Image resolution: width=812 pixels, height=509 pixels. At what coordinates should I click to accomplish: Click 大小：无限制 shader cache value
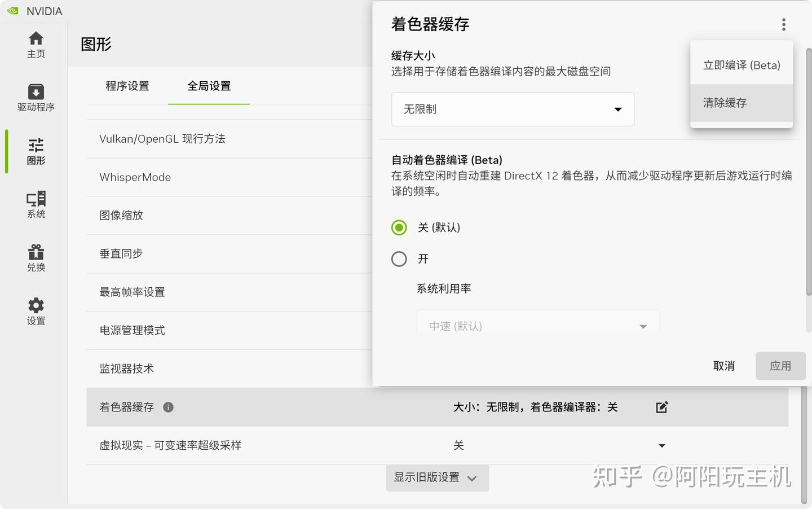[536, 407]
